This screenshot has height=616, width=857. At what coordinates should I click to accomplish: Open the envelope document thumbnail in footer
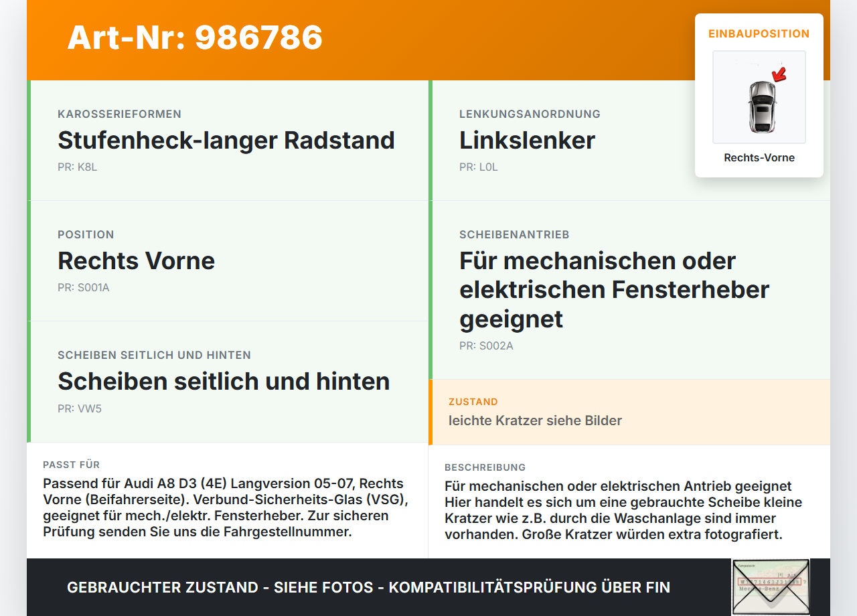click(771, 587)
